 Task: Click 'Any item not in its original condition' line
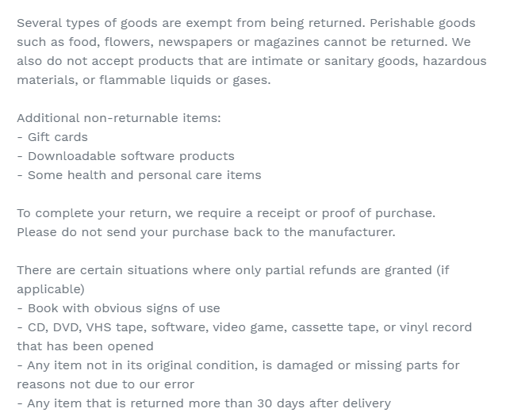[x=238, y=365]
